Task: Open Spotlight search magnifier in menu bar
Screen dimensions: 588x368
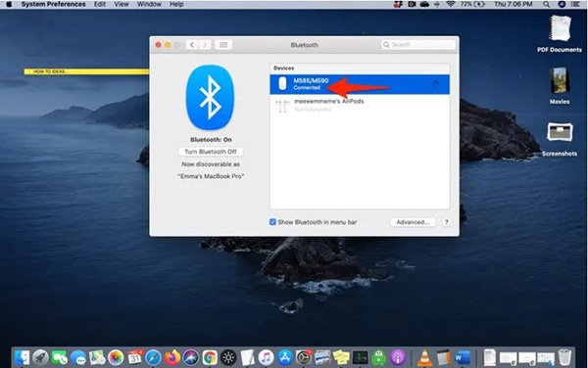Action: click(x=547, y=4)
